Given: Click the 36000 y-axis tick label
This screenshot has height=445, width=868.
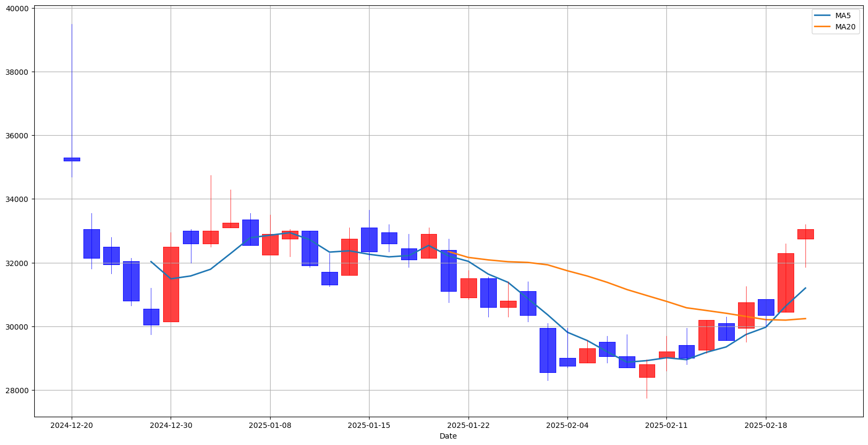Looking at the screenshot, I should click(x=18, y=136).
